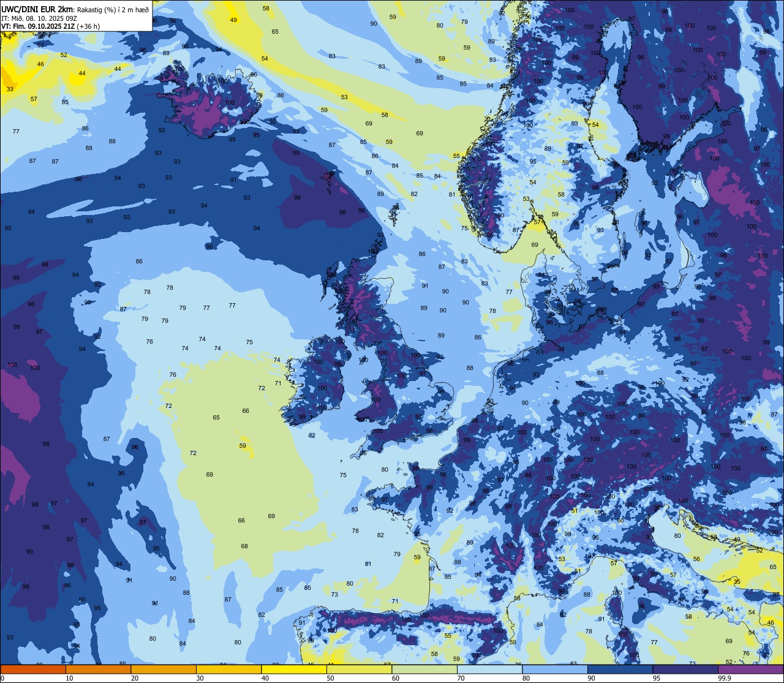Choose the 30–40 % amber legend band
784x683 pixels.
click(228, 669)
